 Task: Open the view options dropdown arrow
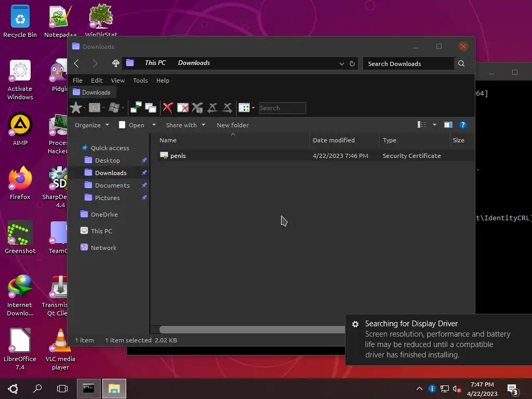click(435, 125)
